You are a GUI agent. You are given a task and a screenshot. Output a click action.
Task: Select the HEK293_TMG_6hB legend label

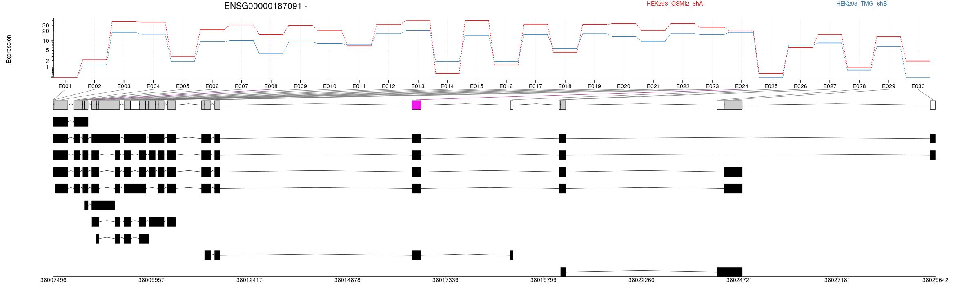click(862, 4)
